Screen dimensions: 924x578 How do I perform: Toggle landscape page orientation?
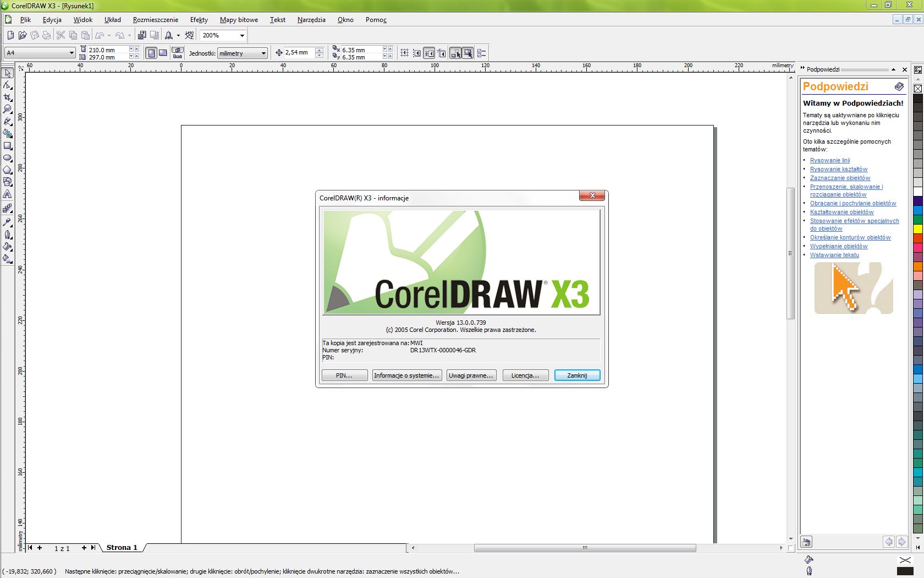[163, 53]
